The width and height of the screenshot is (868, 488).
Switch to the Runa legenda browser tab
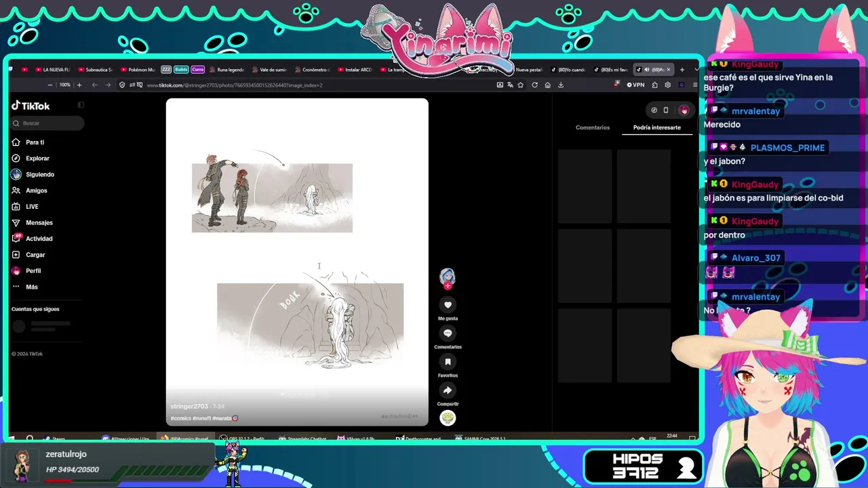[226, 69]
